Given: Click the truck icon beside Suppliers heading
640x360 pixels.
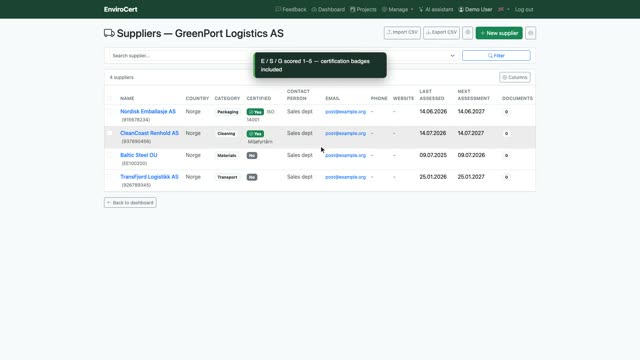Looking at the screenshot, I should tap(109, 33).
